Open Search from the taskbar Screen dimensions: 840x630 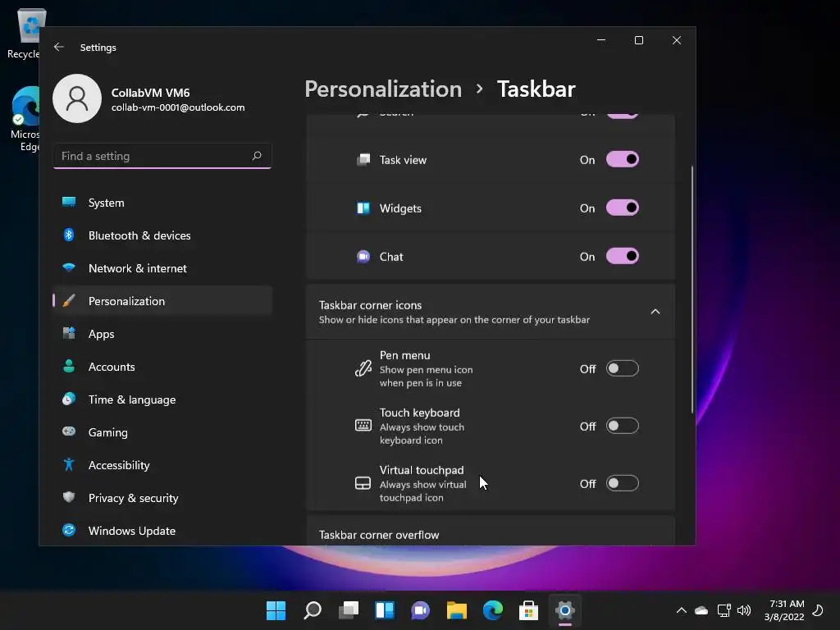tap(313, 610)
